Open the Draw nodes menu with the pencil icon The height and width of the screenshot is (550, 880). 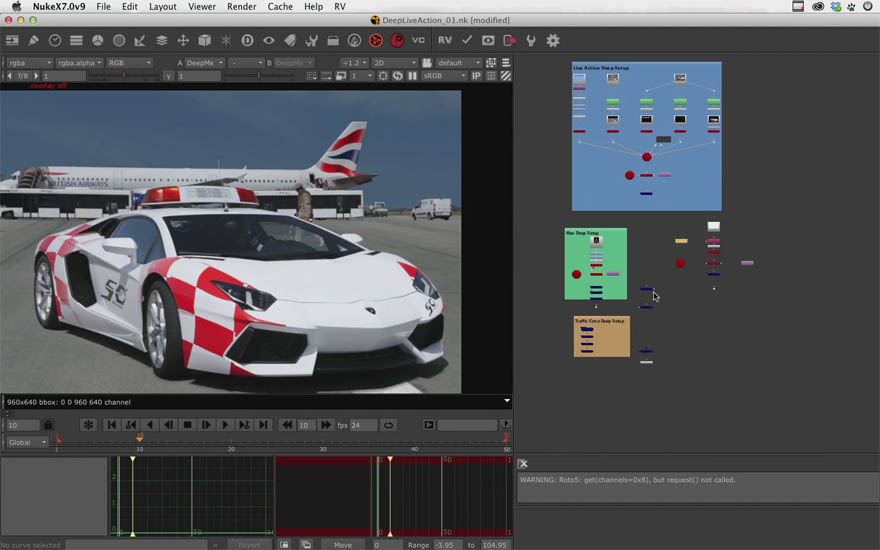pyautogui.click(x=34, y=40)
